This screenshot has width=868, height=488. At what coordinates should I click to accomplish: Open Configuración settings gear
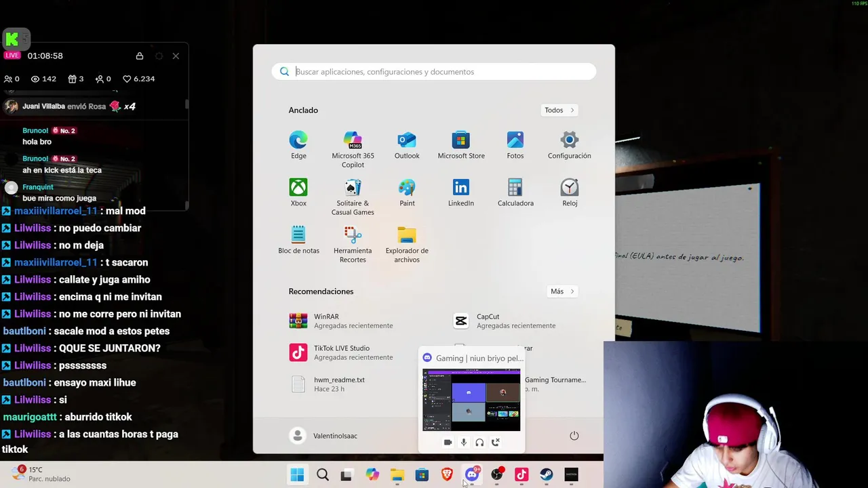[570, 146]
